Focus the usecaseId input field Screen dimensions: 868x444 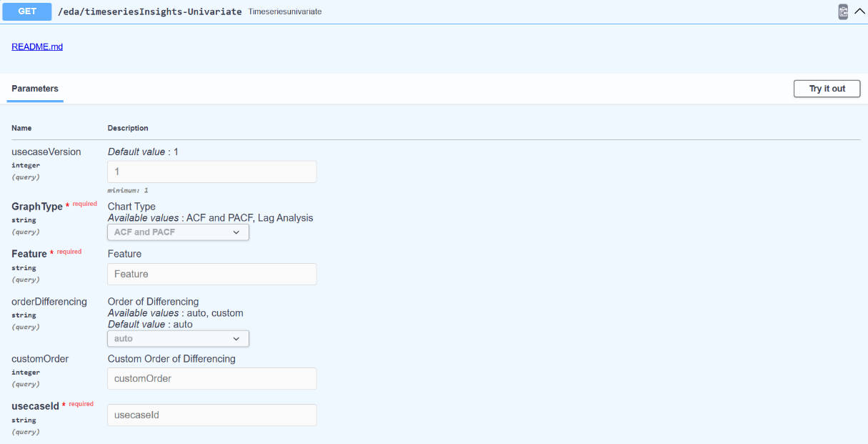tap(212, 415)
